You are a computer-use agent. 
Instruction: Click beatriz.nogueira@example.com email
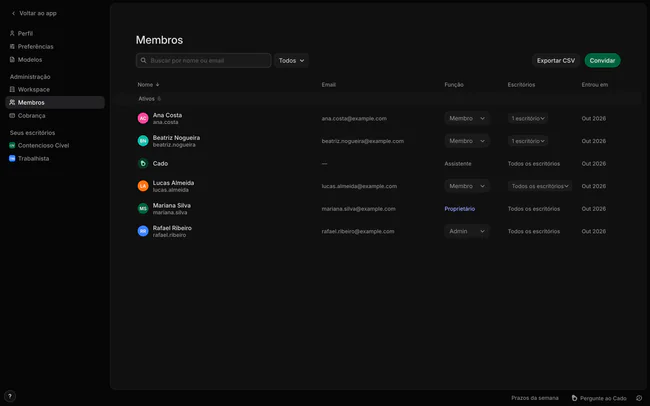coord(363,141)
